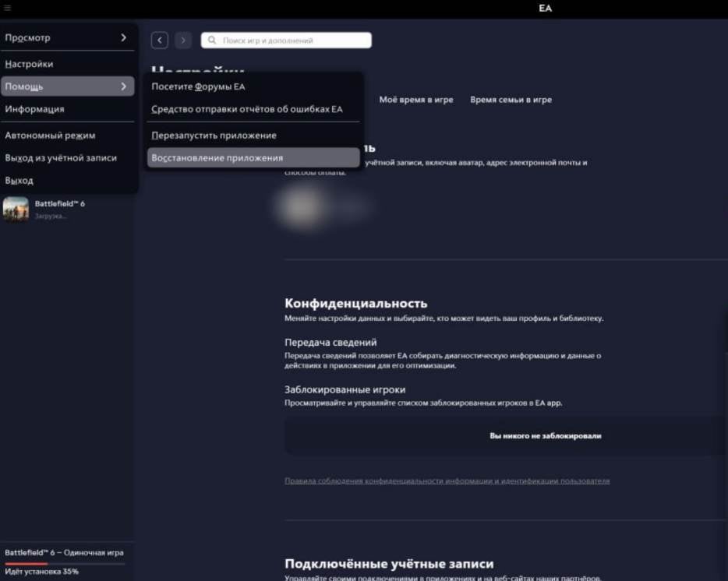Open the EA error report tool

(246, 109)
